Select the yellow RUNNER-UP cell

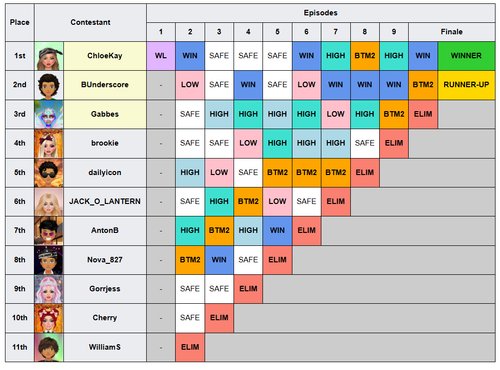[466, 85]
